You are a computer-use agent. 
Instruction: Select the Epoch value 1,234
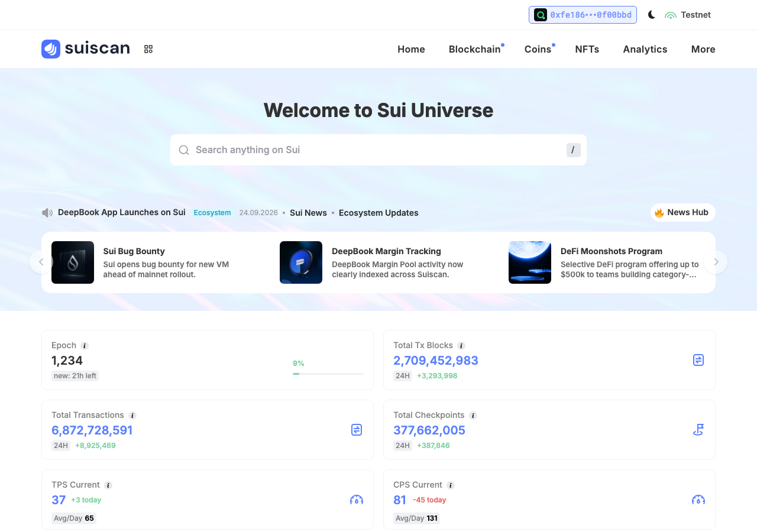coord(67,361)
